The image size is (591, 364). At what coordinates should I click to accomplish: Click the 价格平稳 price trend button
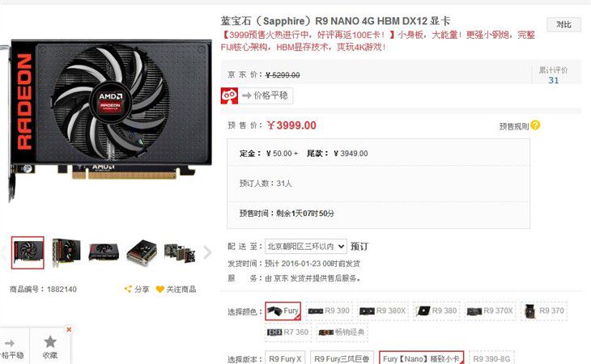coord(266,95)
